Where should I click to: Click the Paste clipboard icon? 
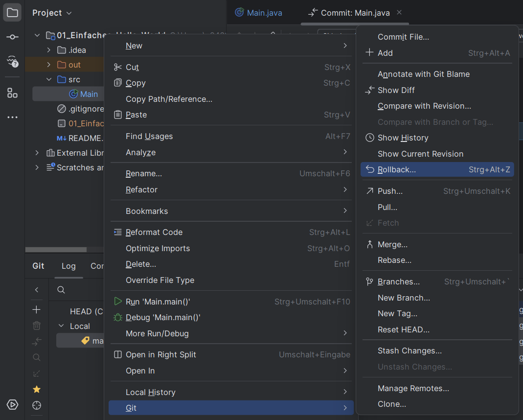coord(118,115)
